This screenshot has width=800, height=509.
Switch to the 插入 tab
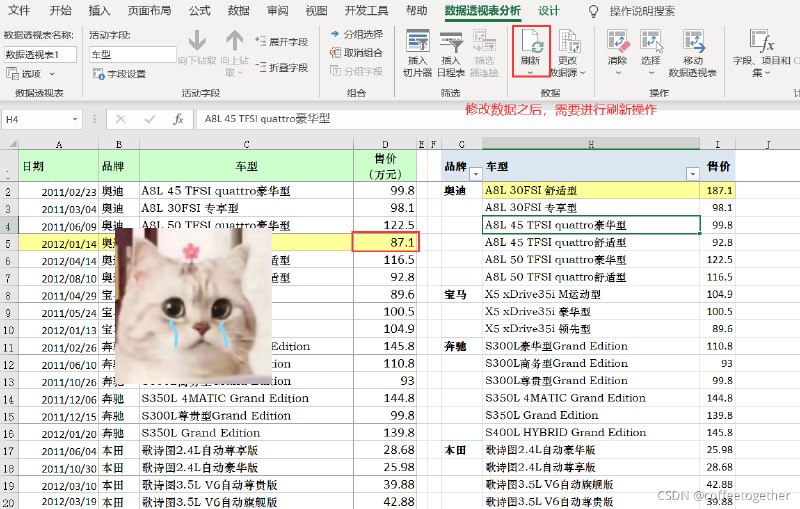tap(99, 11)
